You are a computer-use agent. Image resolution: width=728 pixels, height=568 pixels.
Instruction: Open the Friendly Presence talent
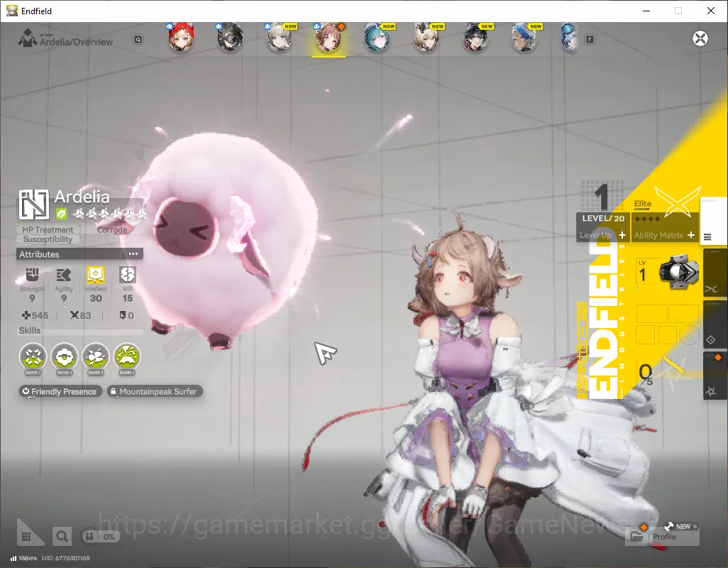pyautogui.click(x=60, y=391)
